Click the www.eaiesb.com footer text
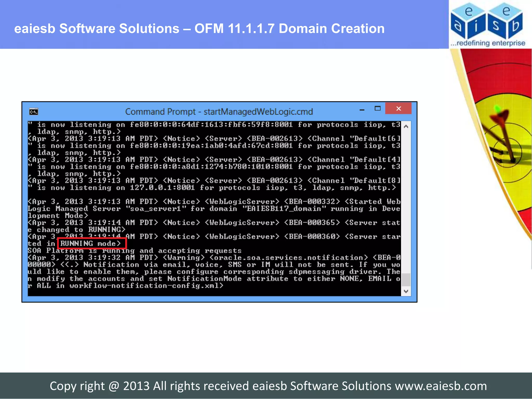Screen dimensions: 532x399 click(441, 386)
